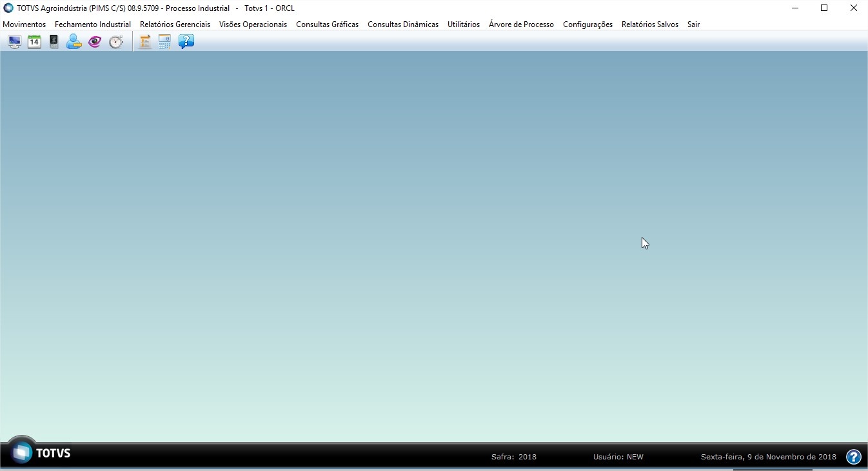The image size is (868, 471).
Task: Close the TOTVS Agroindústria window
Action: click(853, 8)
